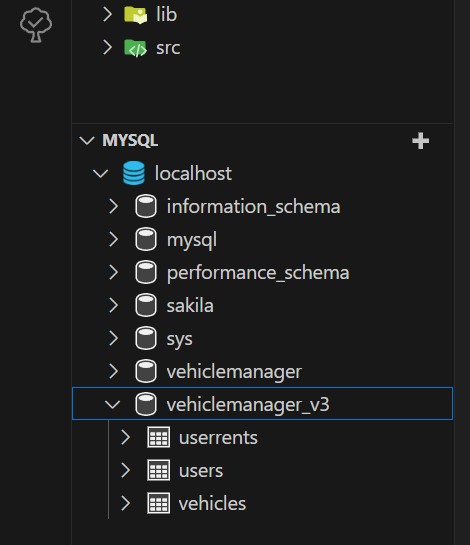Expand the sys database chevron
Image resolution: width=470 pixels, height=545 pixels.
tap(114, 338)
